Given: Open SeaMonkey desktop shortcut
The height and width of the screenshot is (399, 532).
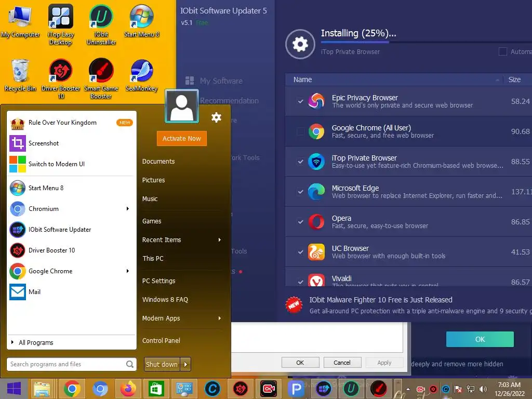Looking at the screenshot, I should tap(141, 75).
